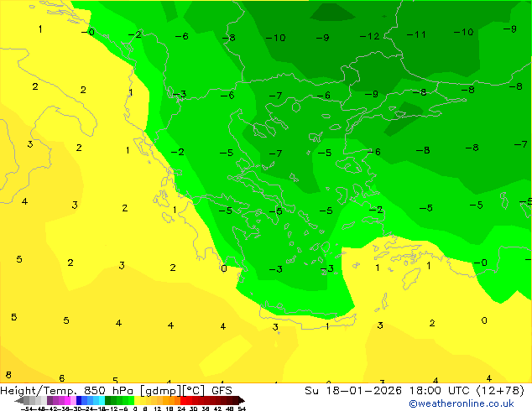Click the -12 temperature value on the map
Viewport: 532px width, 411px height.
[369, 36]
